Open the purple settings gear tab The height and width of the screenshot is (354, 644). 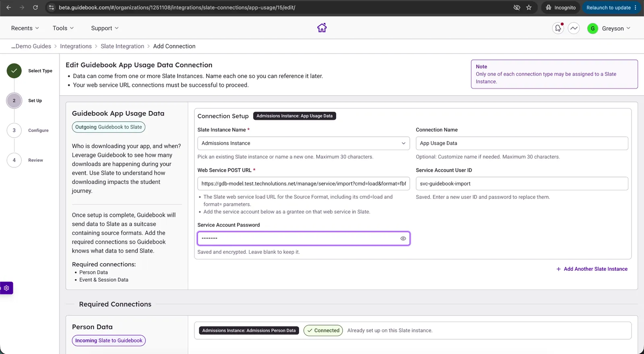tap(6, 288)
